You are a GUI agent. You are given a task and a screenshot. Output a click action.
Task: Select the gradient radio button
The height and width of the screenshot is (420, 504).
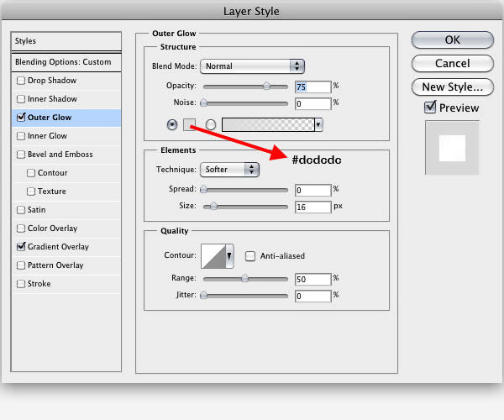click(211, 124)
